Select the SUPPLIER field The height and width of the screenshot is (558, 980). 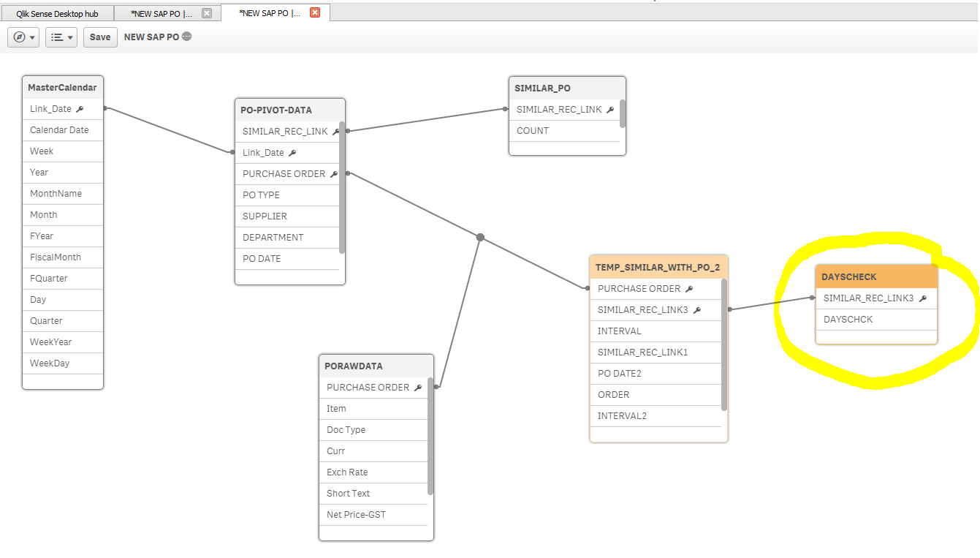(287, 216)
